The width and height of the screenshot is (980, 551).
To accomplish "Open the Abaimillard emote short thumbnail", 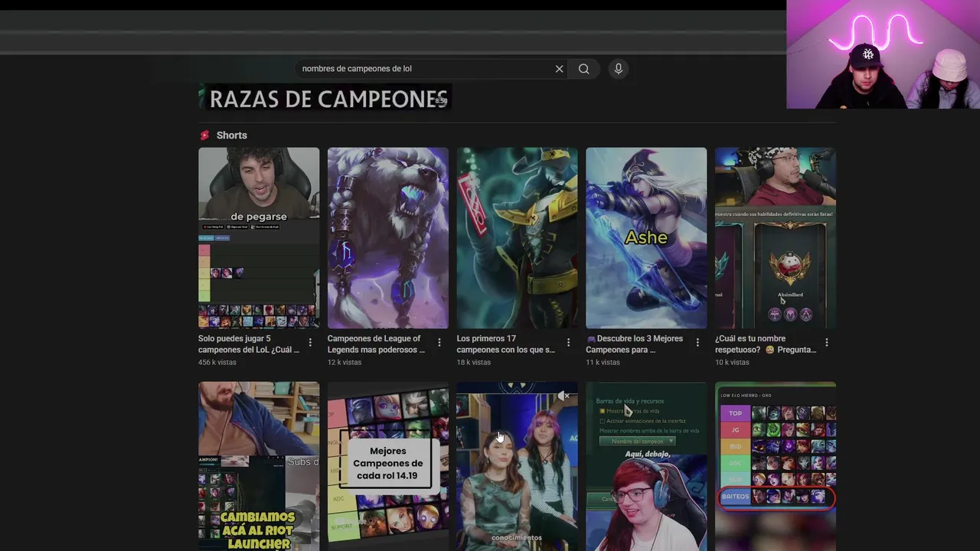I will coord(776,238).
